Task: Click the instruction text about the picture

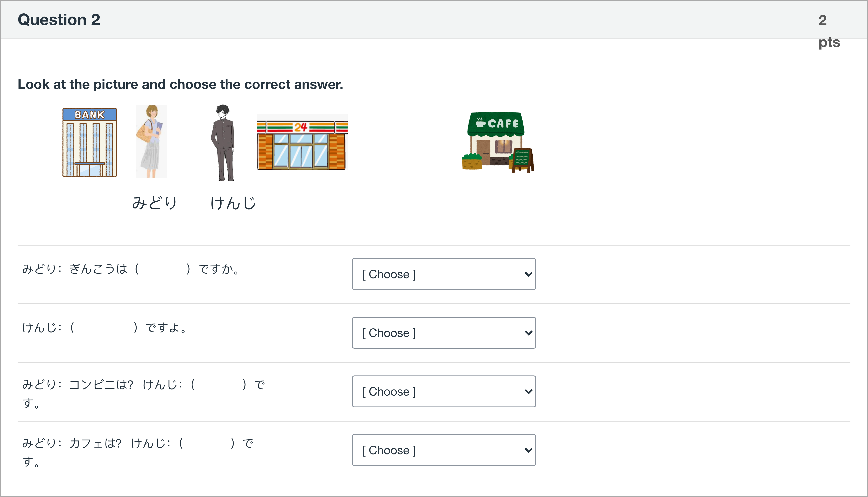Action: 180,84
